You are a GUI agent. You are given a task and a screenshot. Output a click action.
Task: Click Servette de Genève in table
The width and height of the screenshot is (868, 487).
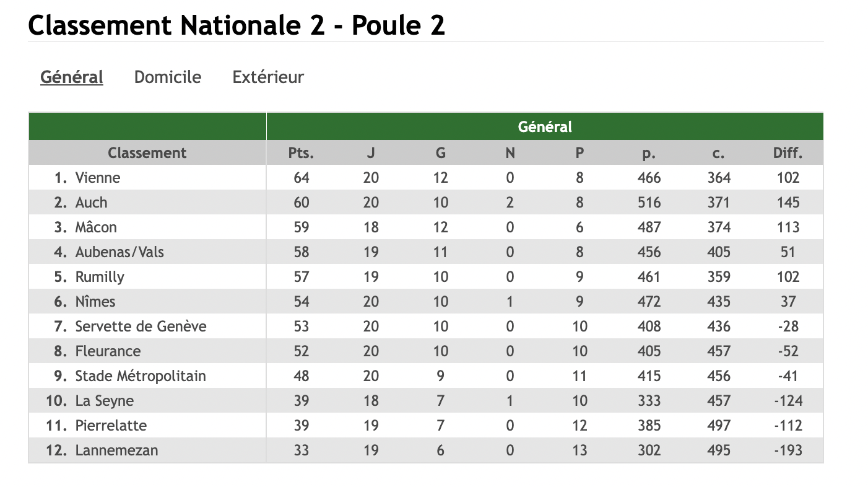click(x=141, y=327)
